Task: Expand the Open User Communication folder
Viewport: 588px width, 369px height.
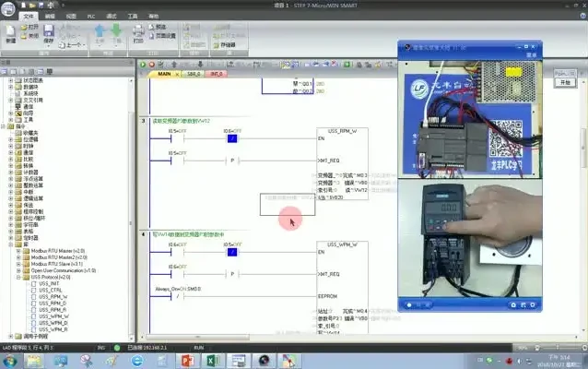Action: tap(18, 268)
